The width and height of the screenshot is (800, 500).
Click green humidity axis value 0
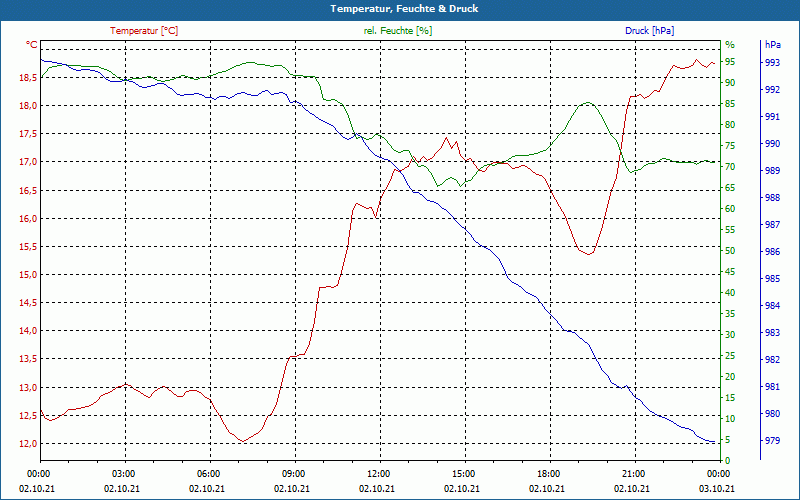728,461
